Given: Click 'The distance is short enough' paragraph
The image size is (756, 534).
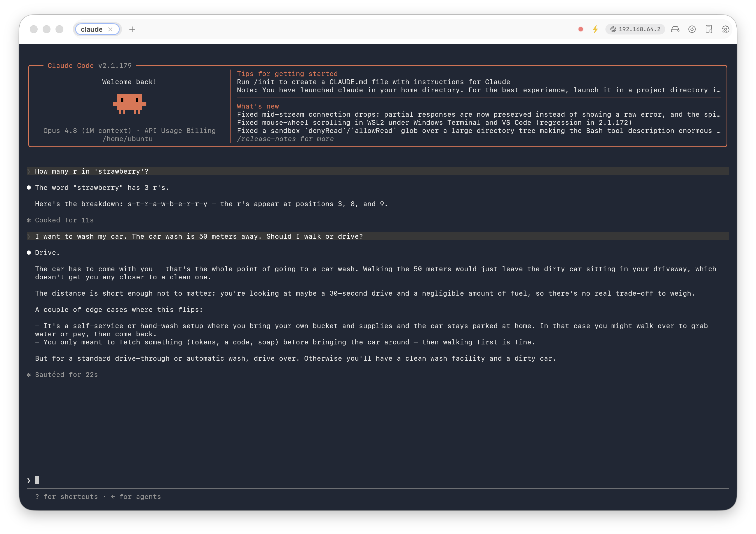Looking at the screenshot, I should [x=365, y=293].
